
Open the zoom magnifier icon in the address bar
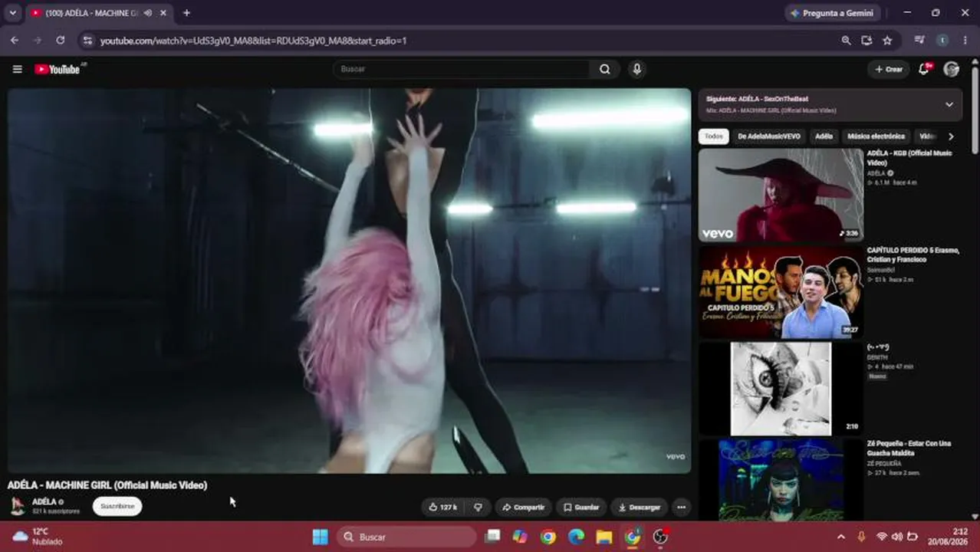[846, 41]
